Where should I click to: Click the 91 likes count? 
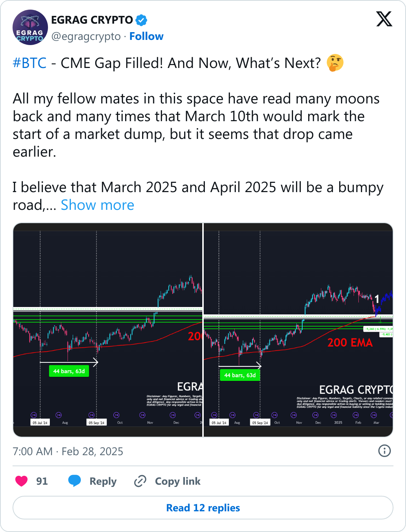tap(42, 481)
